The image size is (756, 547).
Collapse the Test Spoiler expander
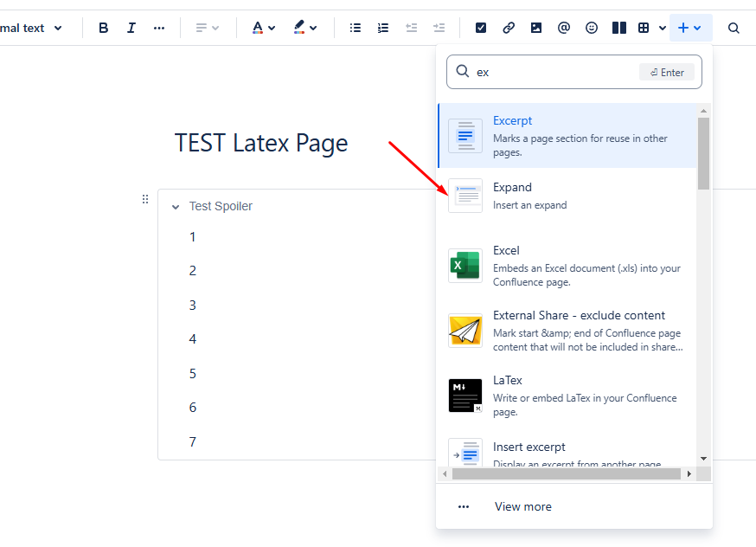coord(176,206)
